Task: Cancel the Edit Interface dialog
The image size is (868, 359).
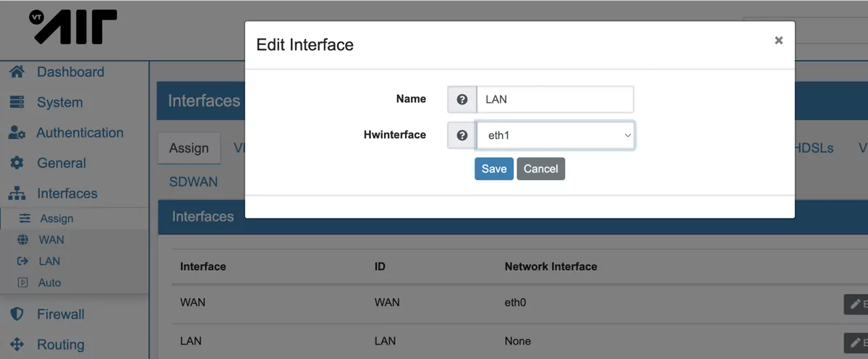Action: pyautogui.click(x=540, y=169)
